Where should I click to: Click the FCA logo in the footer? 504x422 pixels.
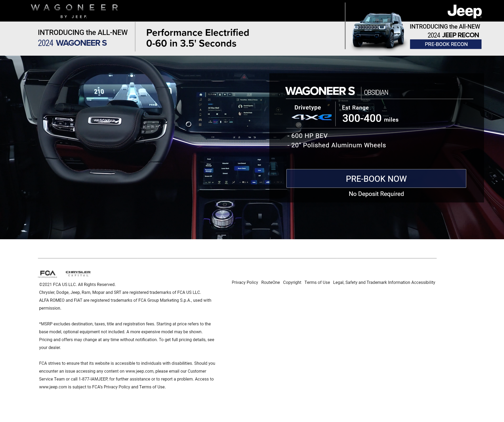[48, 274]
